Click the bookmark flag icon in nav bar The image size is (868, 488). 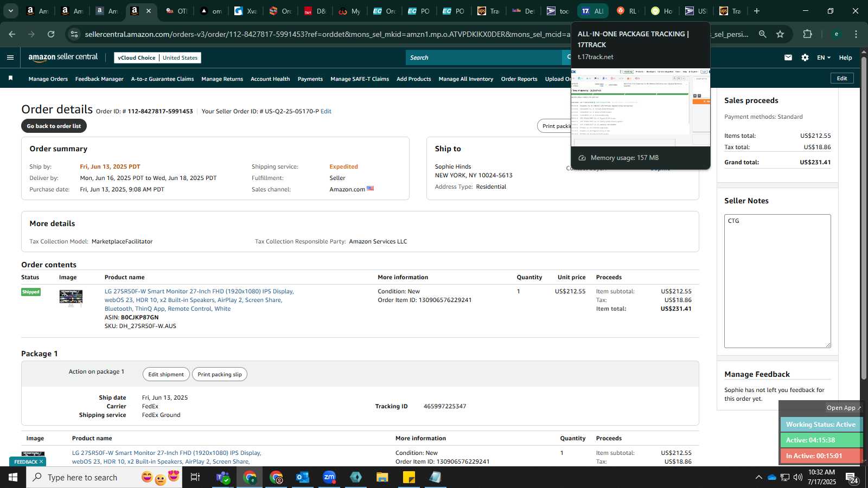point(10,79)
